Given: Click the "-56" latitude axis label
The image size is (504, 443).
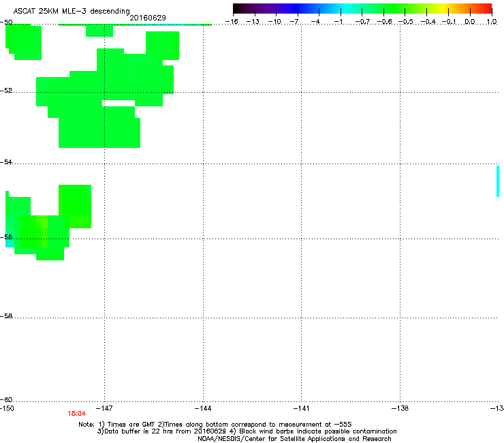Looking at the screenshot, I should pos(6,236).
